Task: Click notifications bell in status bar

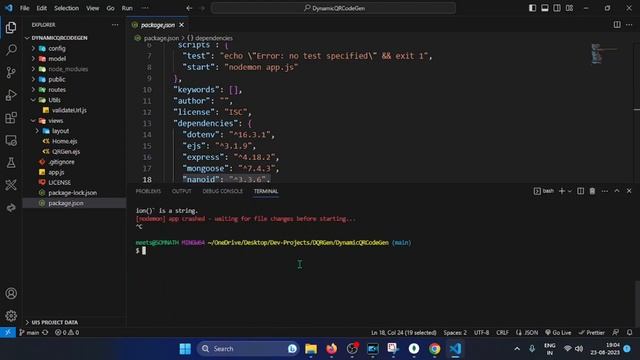Action: (x=630, y=333)
